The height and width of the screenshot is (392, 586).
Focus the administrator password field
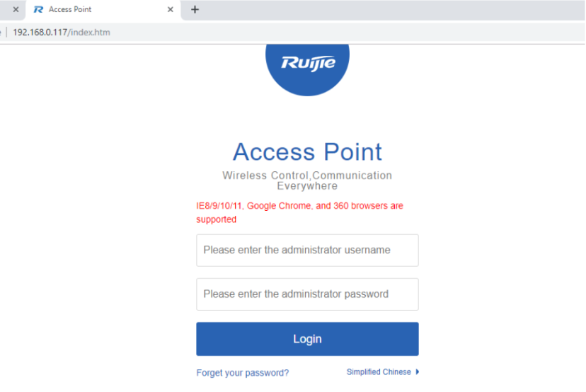pos(307,294)
